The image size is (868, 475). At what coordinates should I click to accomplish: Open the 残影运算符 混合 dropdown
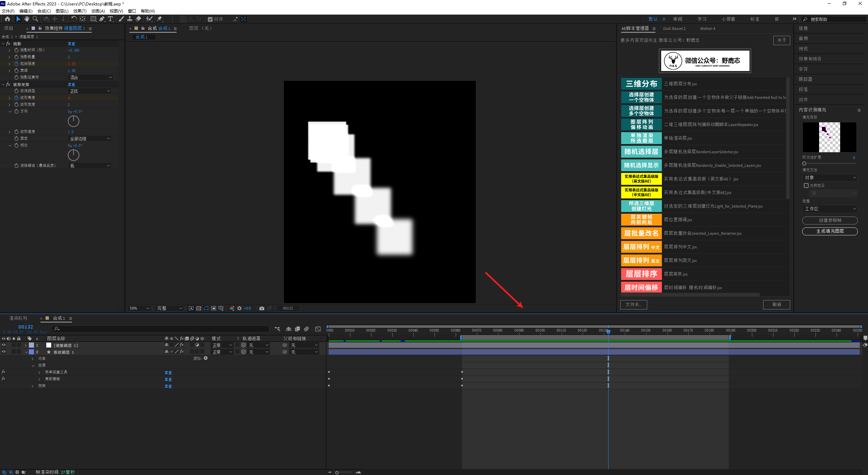tap(91, 77)
